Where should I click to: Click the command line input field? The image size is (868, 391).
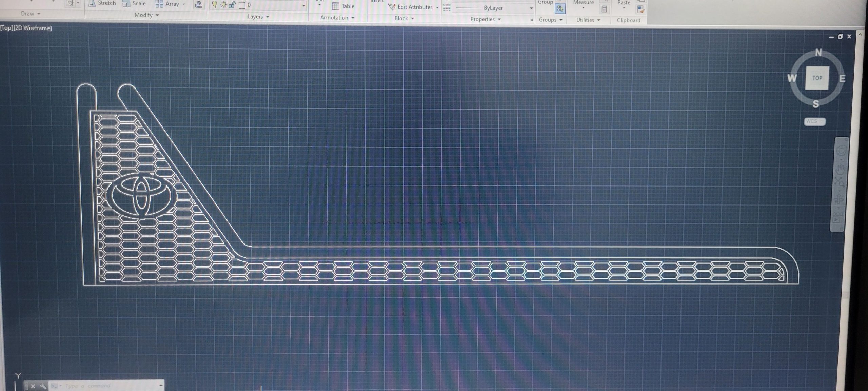pyautogui.click(x=110, y=386)
